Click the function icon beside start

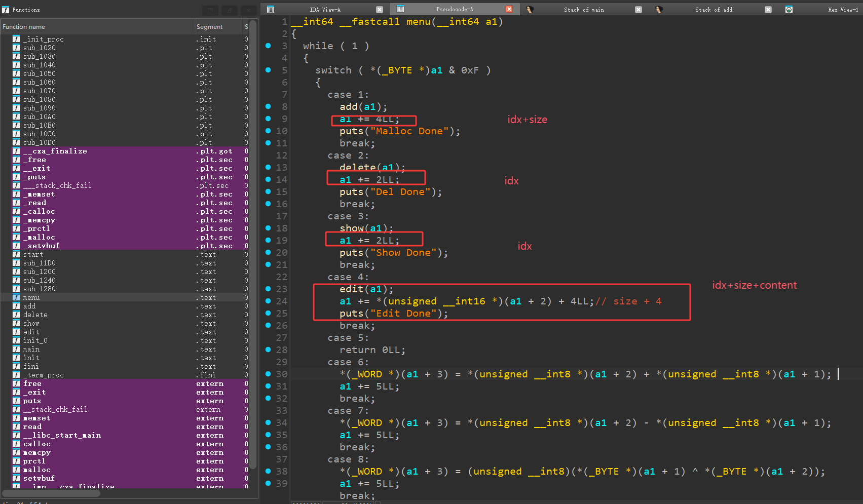click(16, 255)
